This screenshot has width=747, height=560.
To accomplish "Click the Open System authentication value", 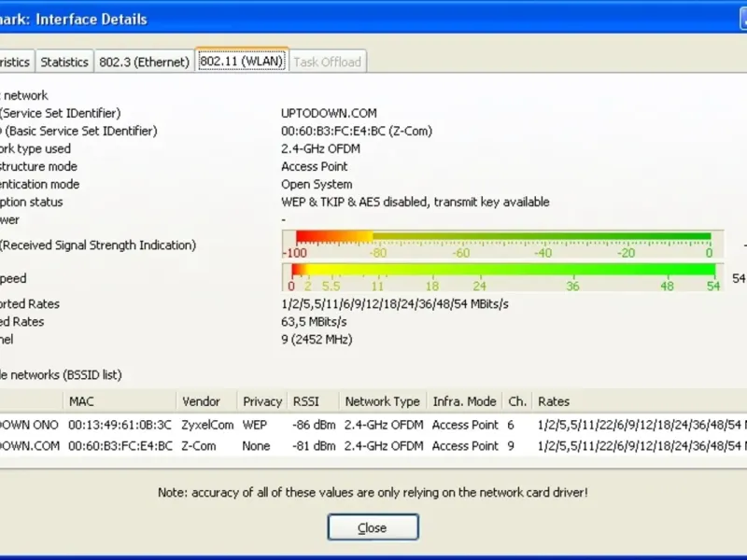I will [x=317, y=184].
